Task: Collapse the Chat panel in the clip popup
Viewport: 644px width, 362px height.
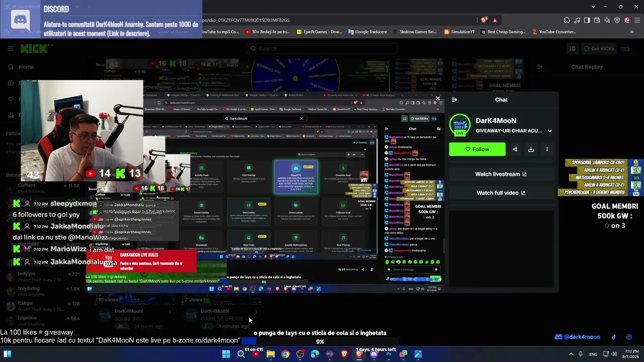Action: tap(454, 100)
